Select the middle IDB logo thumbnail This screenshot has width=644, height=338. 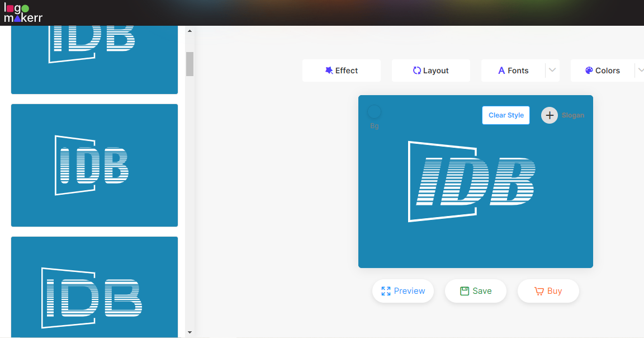94,165
